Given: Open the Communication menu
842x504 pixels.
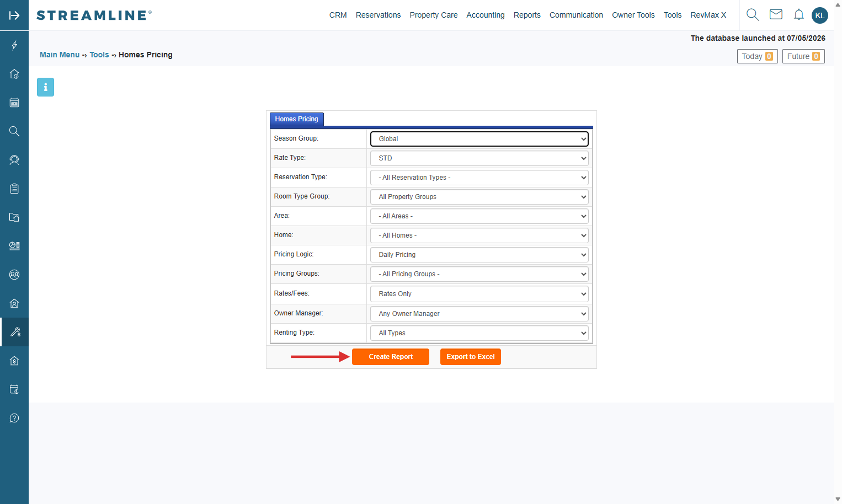Looking at the screenshot, I should point(576,15).
